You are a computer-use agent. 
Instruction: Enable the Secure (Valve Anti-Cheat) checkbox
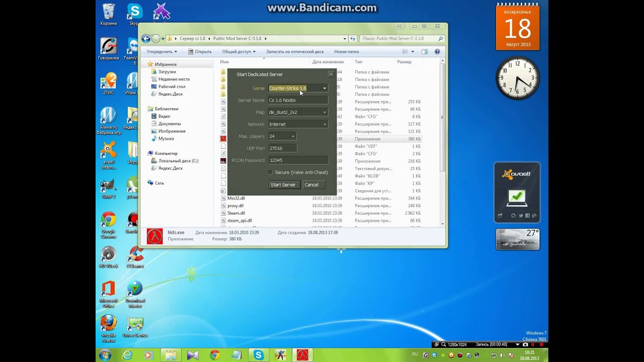coord(270,172)
